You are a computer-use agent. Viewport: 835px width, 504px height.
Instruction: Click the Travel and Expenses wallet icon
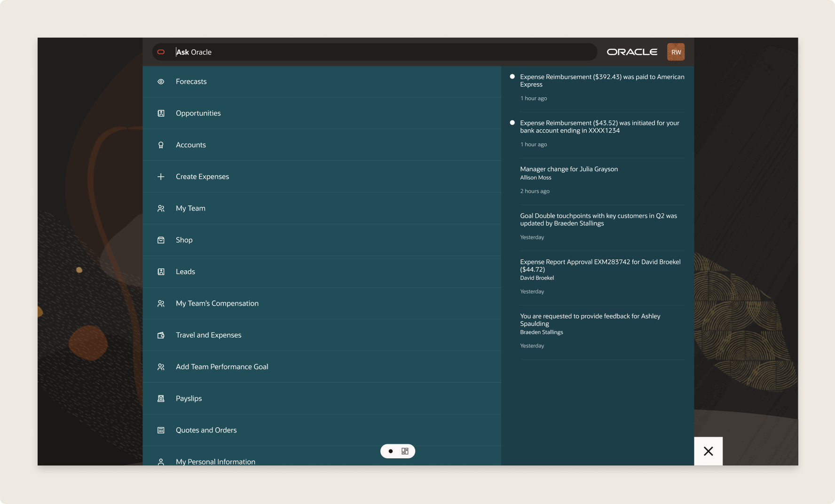(x=161, y=335)
